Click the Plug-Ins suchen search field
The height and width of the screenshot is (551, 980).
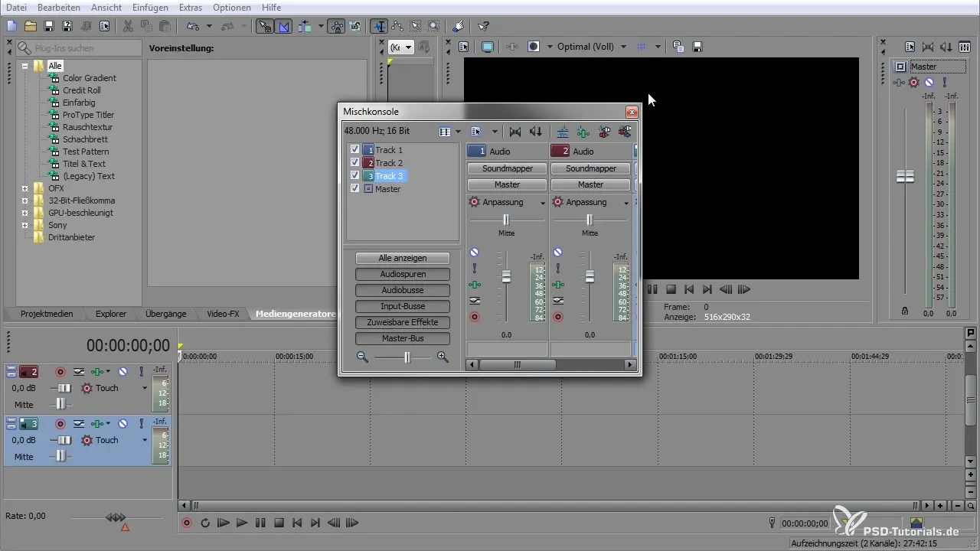point(79,47)
